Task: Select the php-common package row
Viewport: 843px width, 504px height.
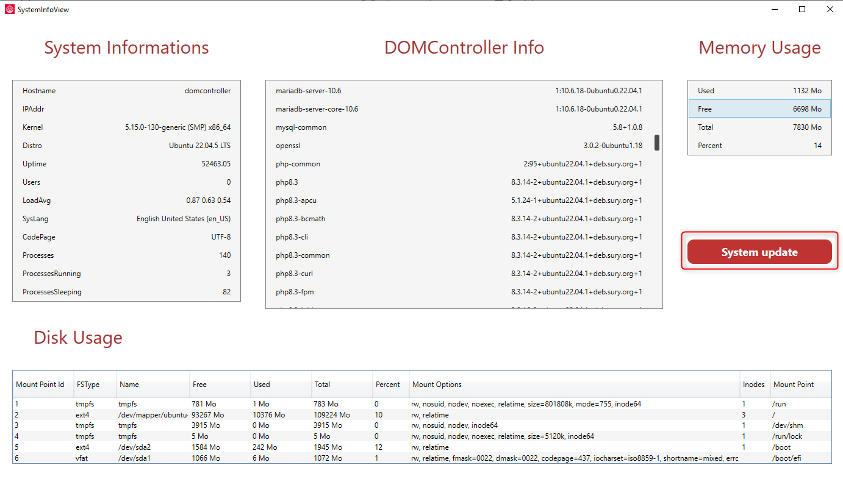Action: 459,164
